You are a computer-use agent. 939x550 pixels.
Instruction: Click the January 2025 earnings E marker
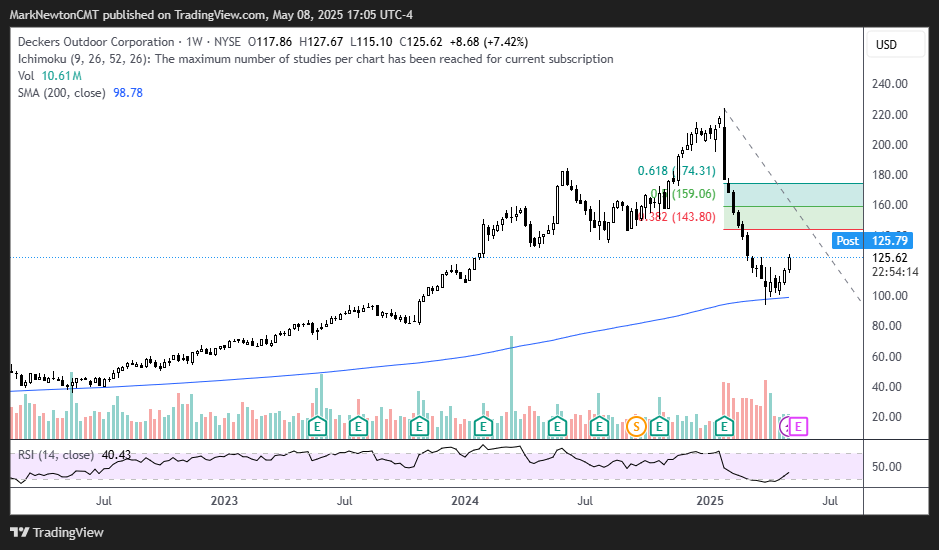725,427
